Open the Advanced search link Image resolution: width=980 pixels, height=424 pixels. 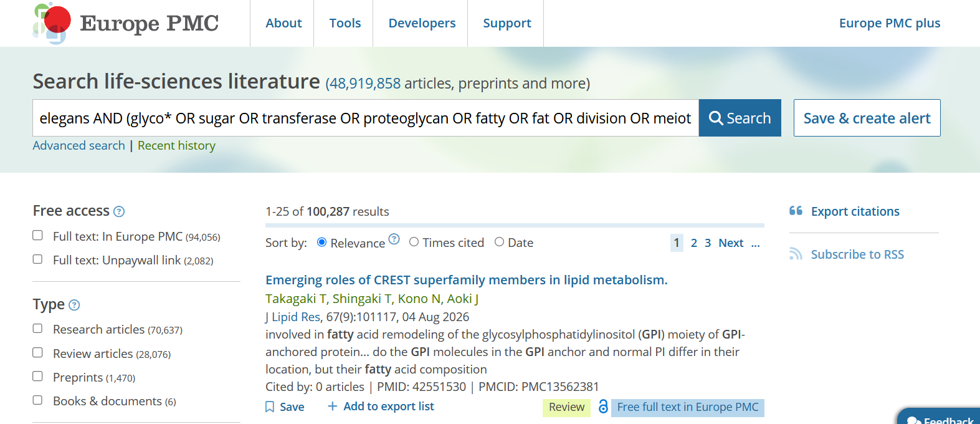pos(79,145)
